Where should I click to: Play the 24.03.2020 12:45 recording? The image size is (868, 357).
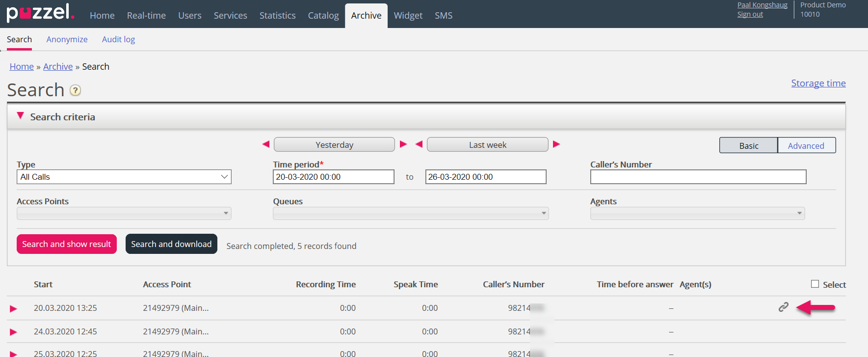click(13, 332)
